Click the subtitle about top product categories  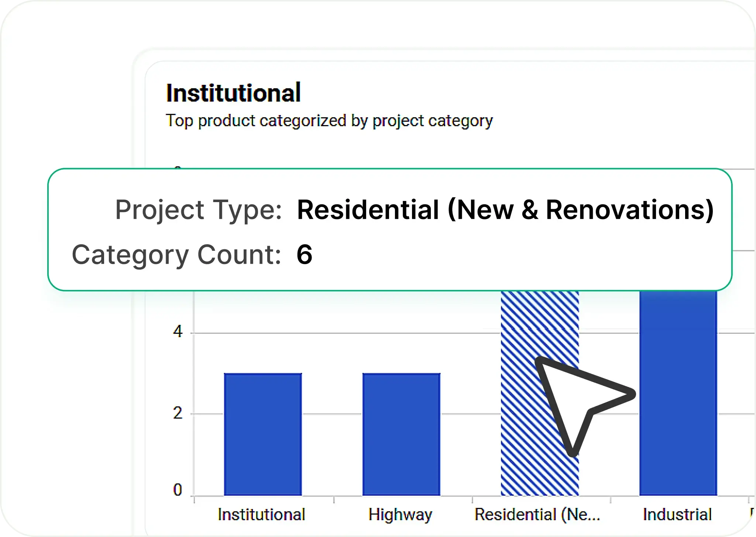(x=330, y=120)
